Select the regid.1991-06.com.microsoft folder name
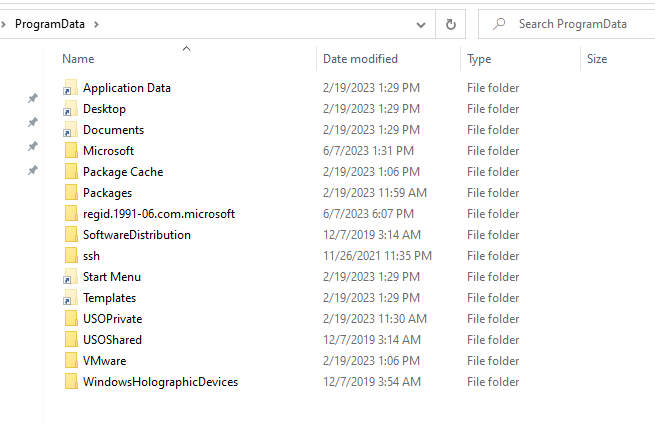 (x=159, y=214)
